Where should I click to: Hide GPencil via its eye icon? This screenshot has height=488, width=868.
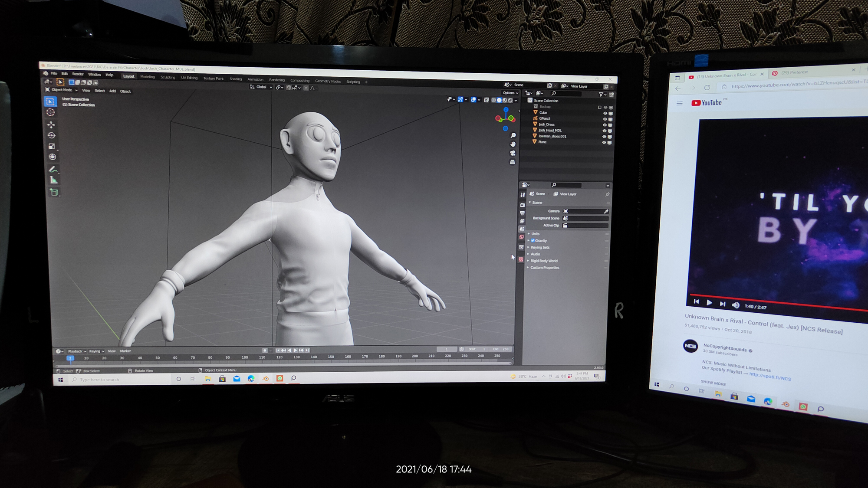605,119
